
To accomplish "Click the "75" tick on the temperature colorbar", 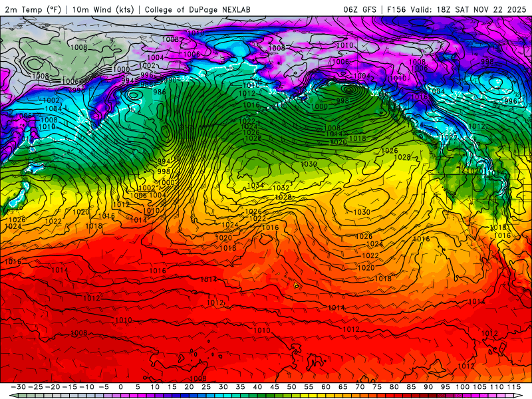I will pyautogui.click(x=377, y=387).
